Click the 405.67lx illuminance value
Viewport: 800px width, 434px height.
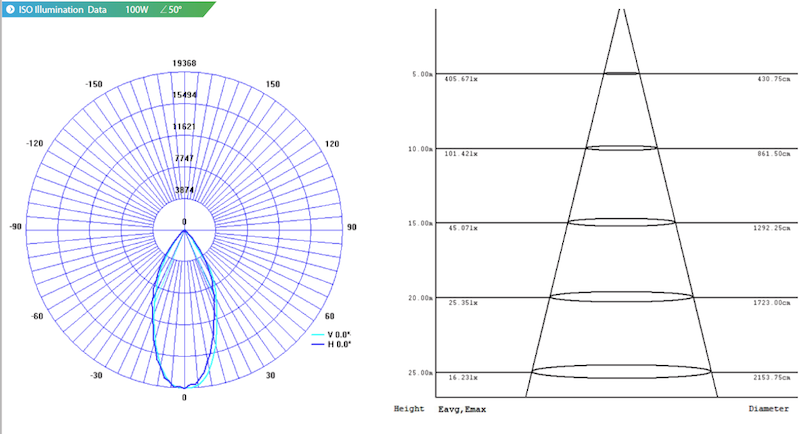click(x=461, y=79)
